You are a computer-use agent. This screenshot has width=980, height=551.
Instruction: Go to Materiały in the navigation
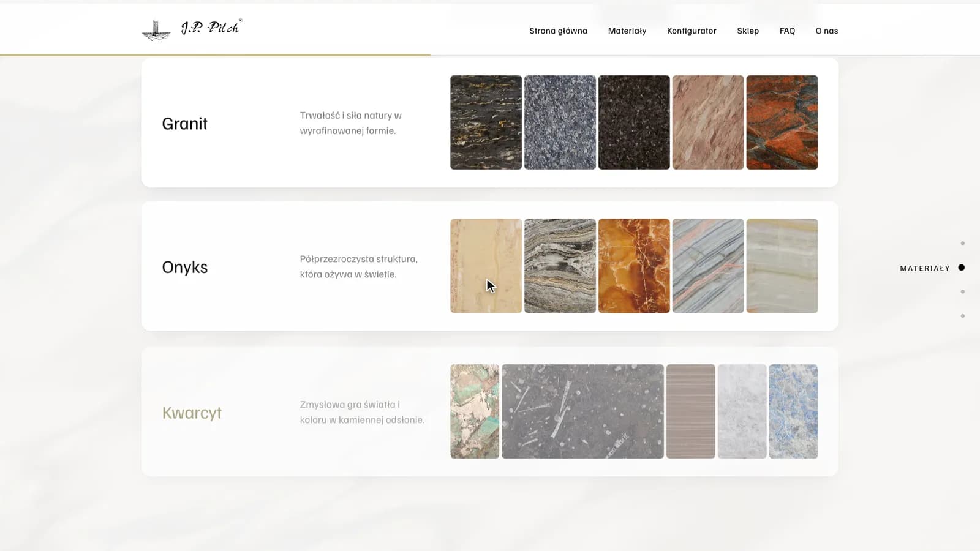coord(627,31)
